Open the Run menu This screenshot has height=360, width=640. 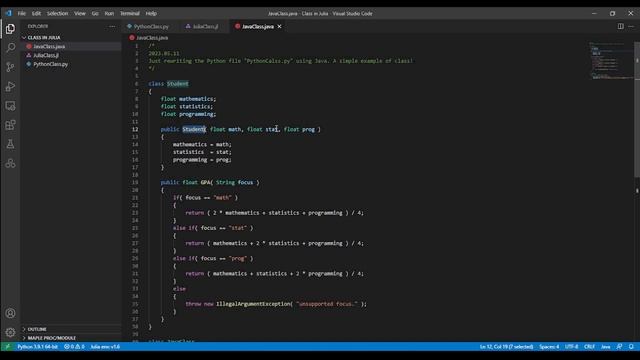tap(109, 13)
